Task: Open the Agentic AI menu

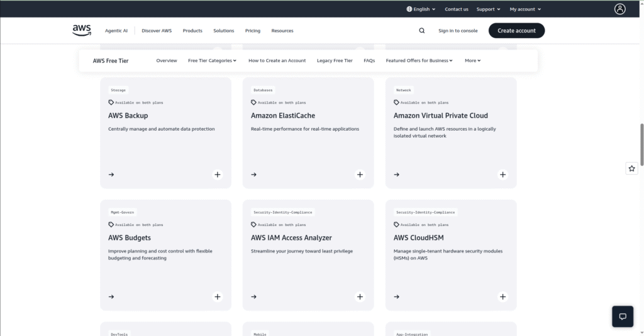Action: tap(116, 31)
